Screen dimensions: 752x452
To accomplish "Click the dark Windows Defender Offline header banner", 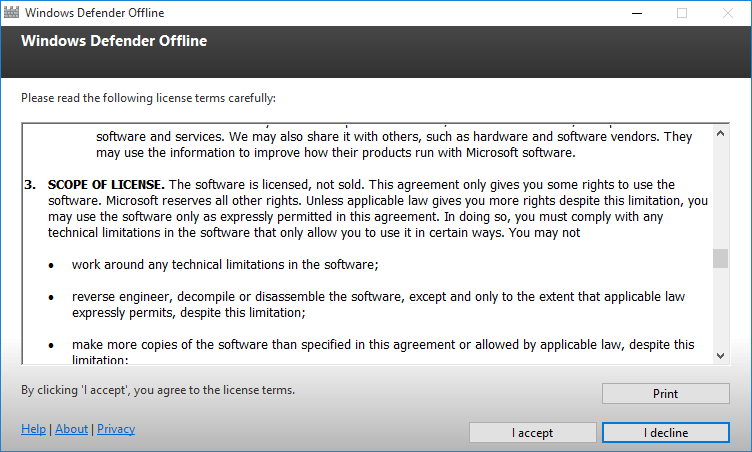I will click(376, 52).
